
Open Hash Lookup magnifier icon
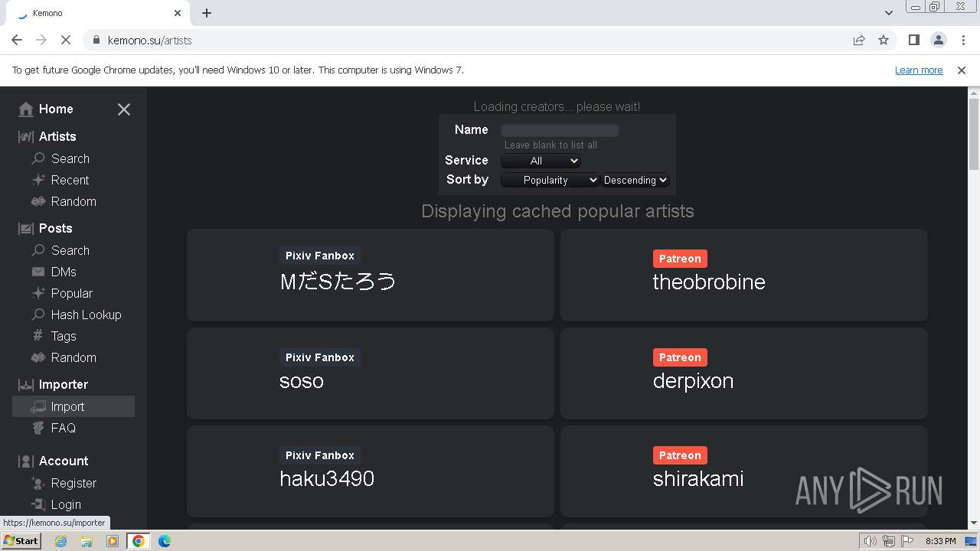tap(38, 315)
